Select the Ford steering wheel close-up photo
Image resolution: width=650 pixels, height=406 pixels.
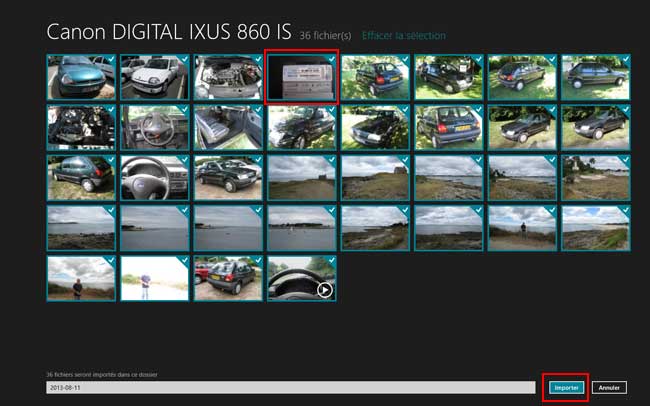(155, 177)
